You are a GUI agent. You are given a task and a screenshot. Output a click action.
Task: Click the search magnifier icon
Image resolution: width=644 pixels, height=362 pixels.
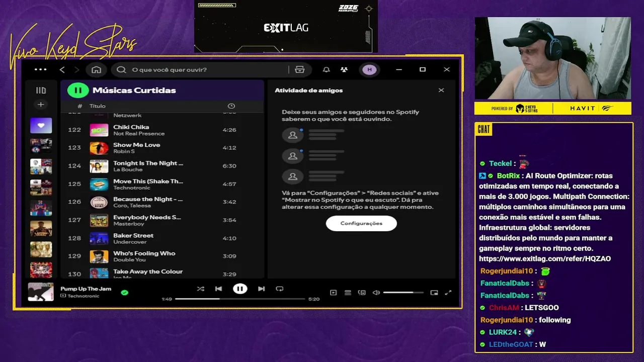121,69
